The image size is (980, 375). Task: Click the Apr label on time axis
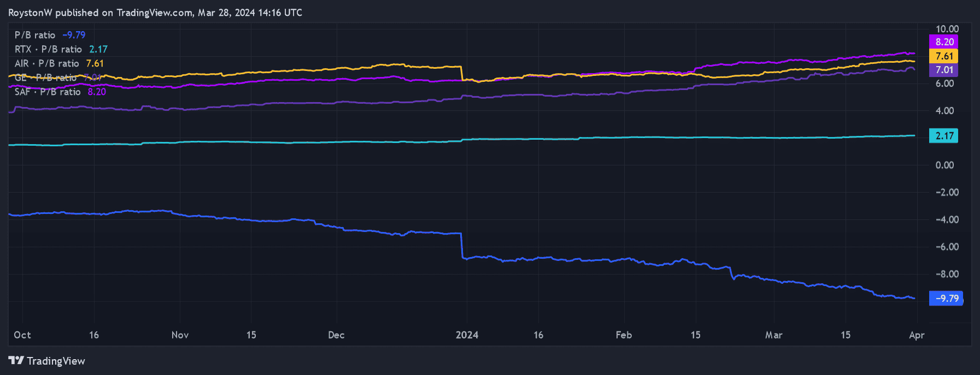coord(917,335)
